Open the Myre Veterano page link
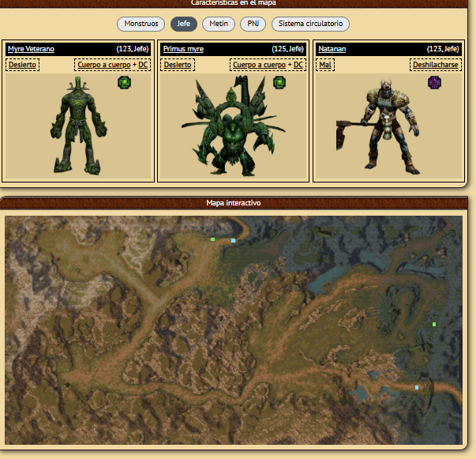The image size is (476, 459). [x=31, y=49]
